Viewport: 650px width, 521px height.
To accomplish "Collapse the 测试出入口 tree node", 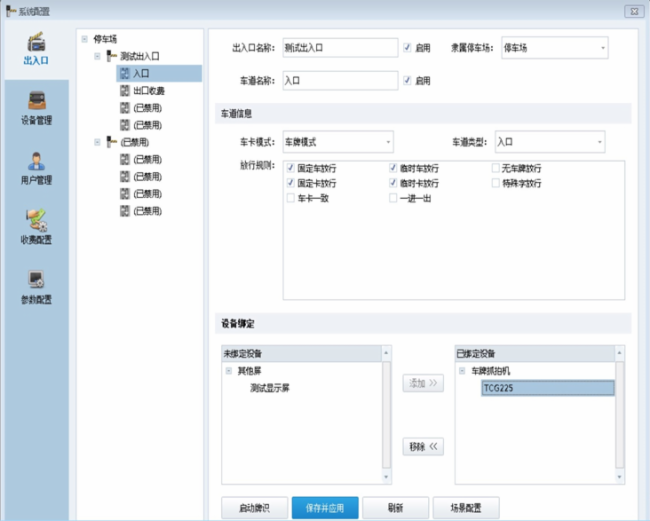I will (97, 56).
